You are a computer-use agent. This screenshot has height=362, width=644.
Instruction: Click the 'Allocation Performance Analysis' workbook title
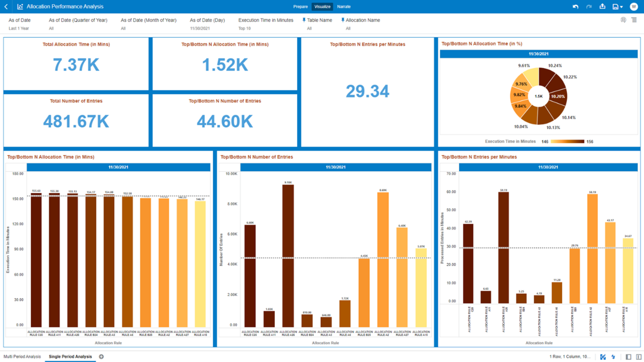65,7
